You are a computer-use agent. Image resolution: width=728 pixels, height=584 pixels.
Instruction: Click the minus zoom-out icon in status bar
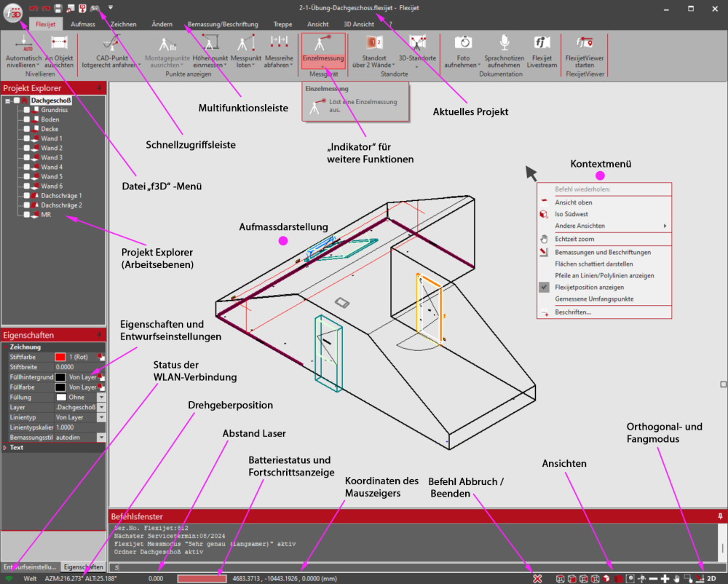tap(653, 578)
